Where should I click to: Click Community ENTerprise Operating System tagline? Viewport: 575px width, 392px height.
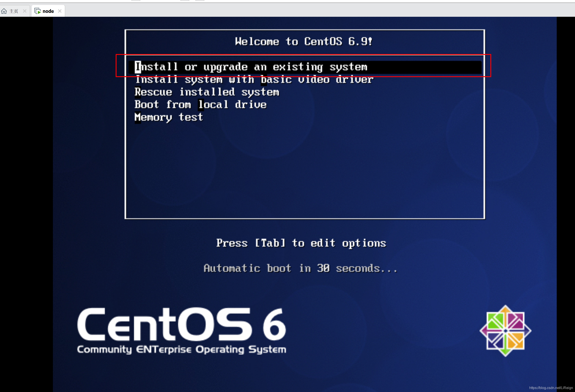click(x=182, y=350)
